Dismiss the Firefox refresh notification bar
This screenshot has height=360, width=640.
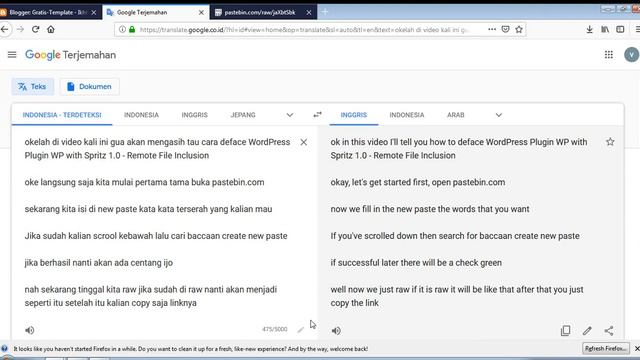(637, 349)
